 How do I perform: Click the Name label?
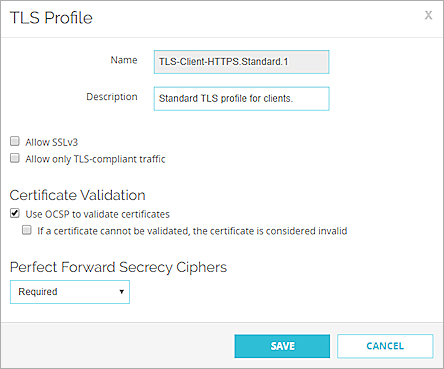click(x=124, y=60)
